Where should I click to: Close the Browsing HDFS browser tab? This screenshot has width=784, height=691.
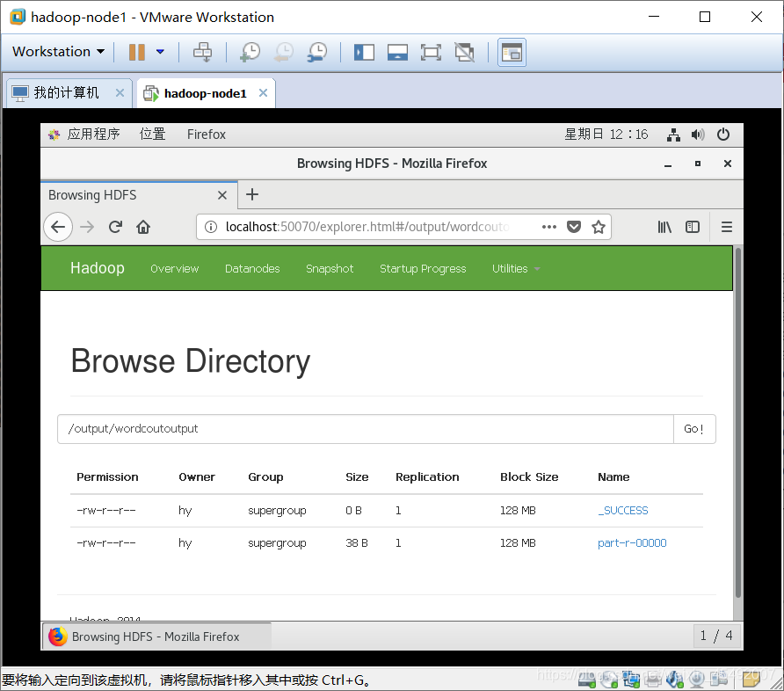(222, 195)
